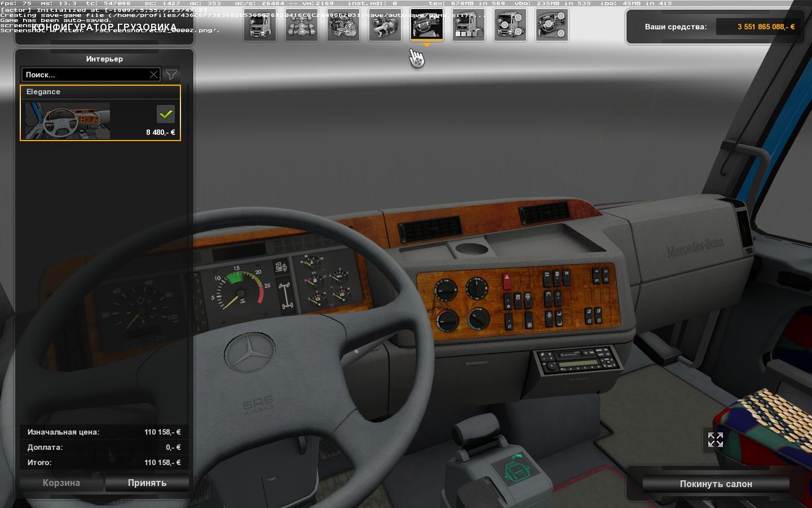
Task: Click the Elegance item title
Action: pos(43,92)
